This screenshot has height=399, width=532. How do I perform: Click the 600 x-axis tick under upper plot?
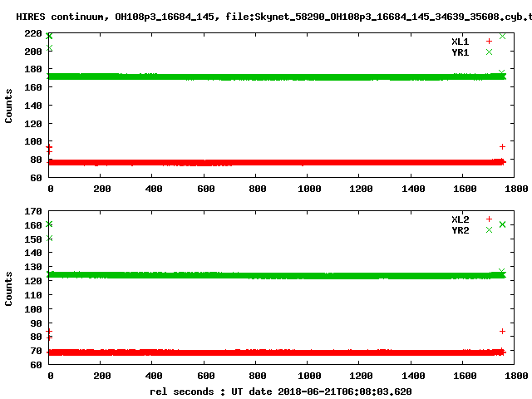pyautogui.click(x=206, y=189)
